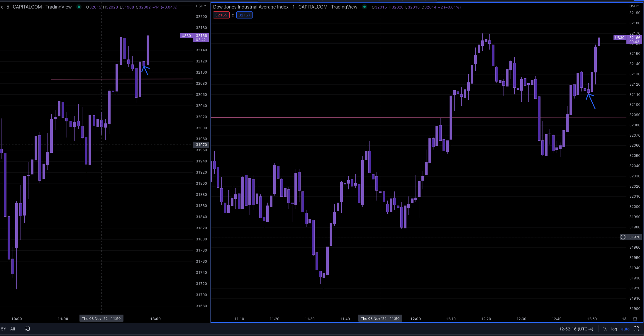Toggle auto scale mode
The height and width of the screenshot is (336, 644).
coord(625,329)
